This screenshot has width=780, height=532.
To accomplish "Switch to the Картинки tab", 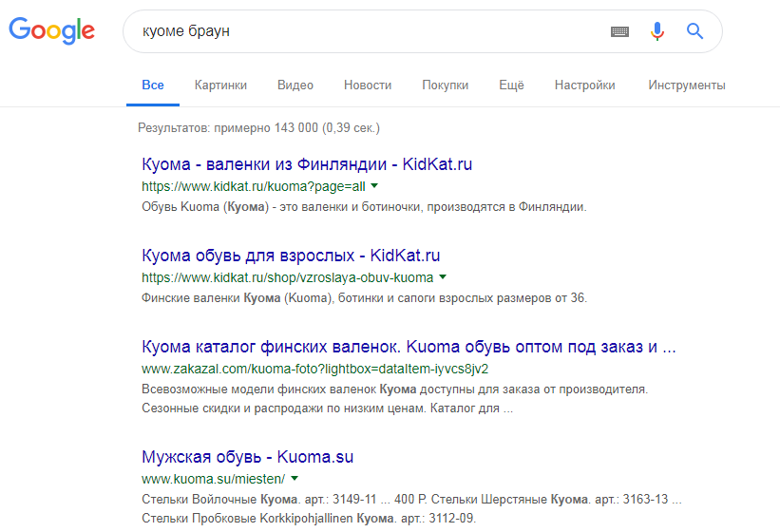I will [220, 85].
